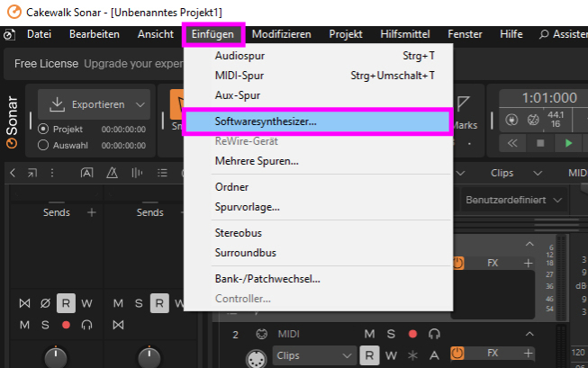The image size is (588, 368).
Task: Click the boxed A icon in console toolbar
Action: 86,173
